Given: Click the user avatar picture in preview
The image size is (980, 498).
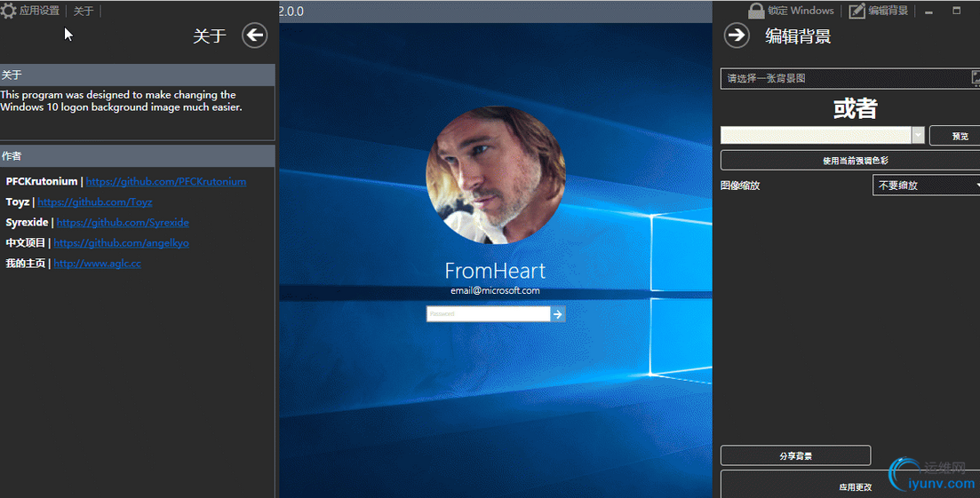Looking at the screenshot, I should [496, 176].
